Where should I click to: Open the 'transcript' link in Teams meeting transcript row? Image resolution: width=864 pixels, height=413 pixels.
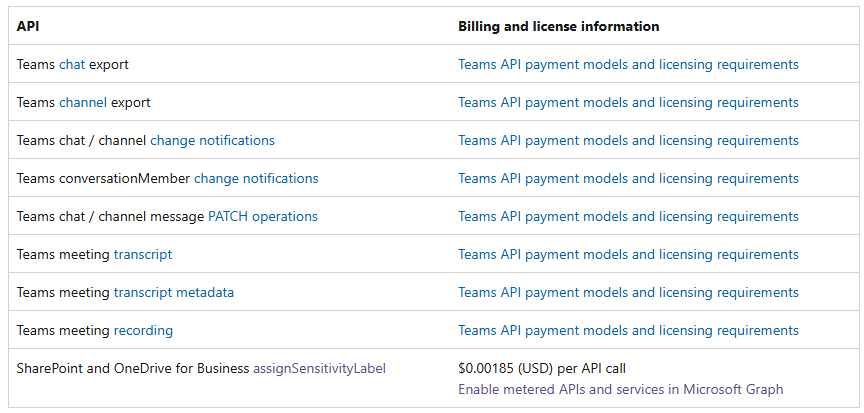[143, 254]
